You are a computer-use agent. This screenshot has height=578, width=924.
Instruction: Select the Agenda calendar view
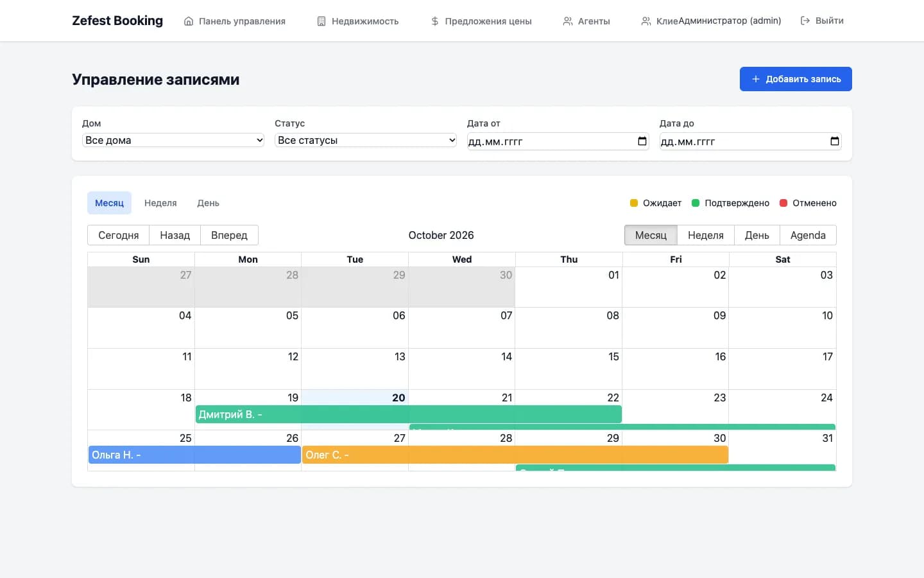coord(808,235)
